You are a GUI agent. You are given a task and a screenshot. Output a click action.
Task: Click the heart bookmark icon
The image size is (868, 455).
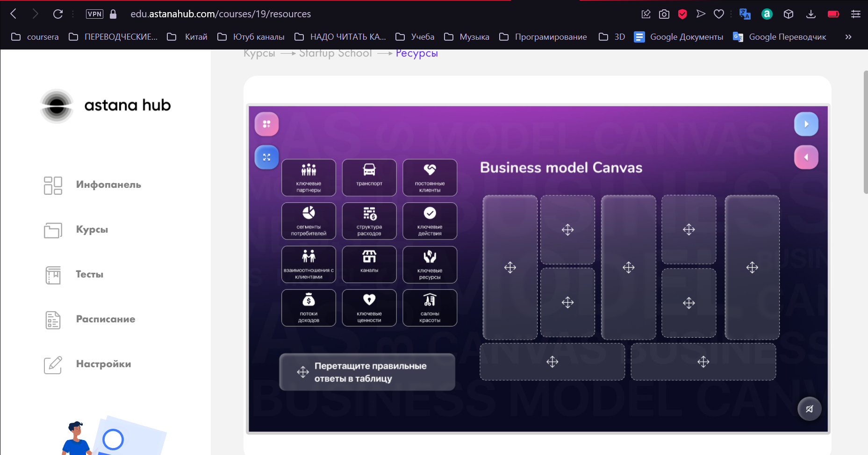(x=719, y=14)
